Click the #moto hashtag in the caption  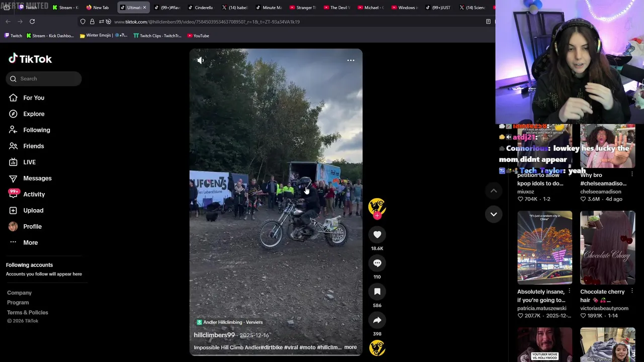tap(307, 347)
